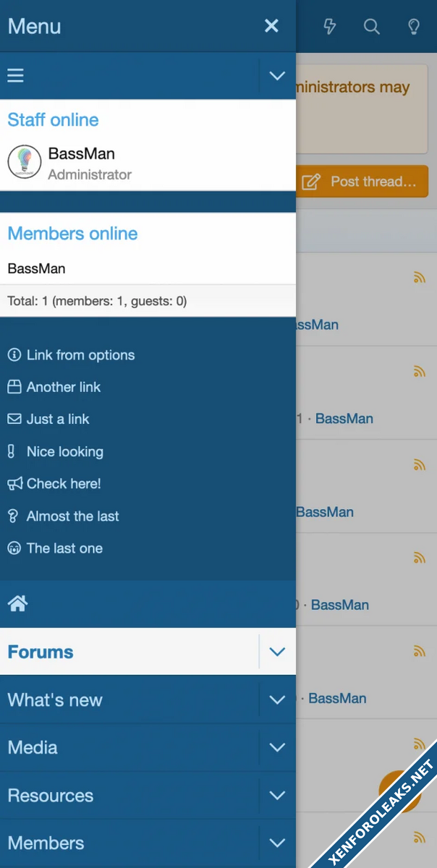Image resolution: width=437 pixels, height=868 pixels.
Task: Open BassMan under Members online
Action: point(36,268)
